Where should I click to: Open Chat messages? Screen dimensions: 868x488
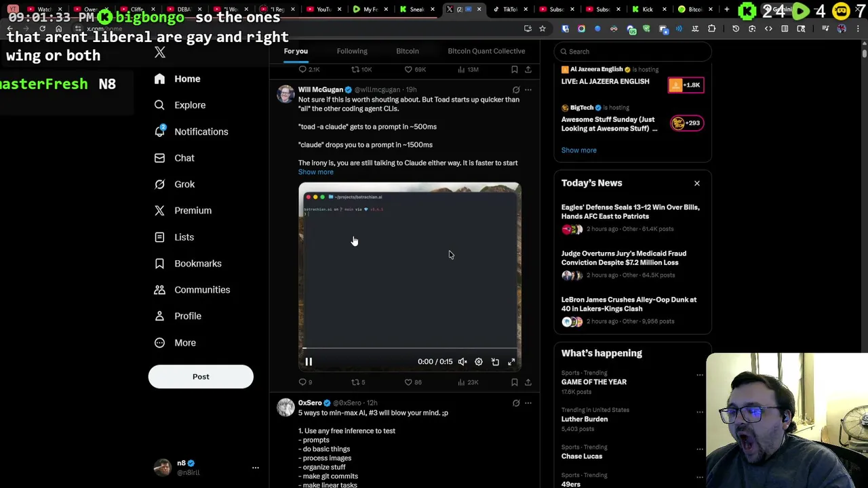(x=175, y=158)
